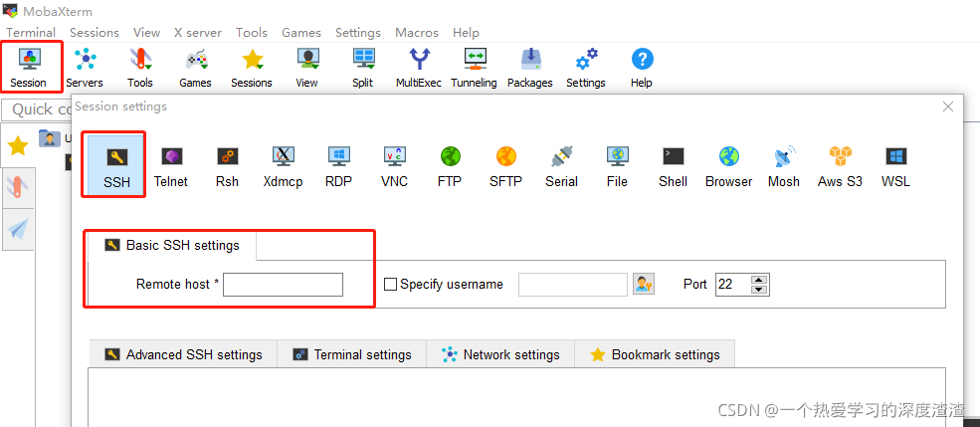Open the Tools menu
980x427 pixels.
(x=252, y=33)
